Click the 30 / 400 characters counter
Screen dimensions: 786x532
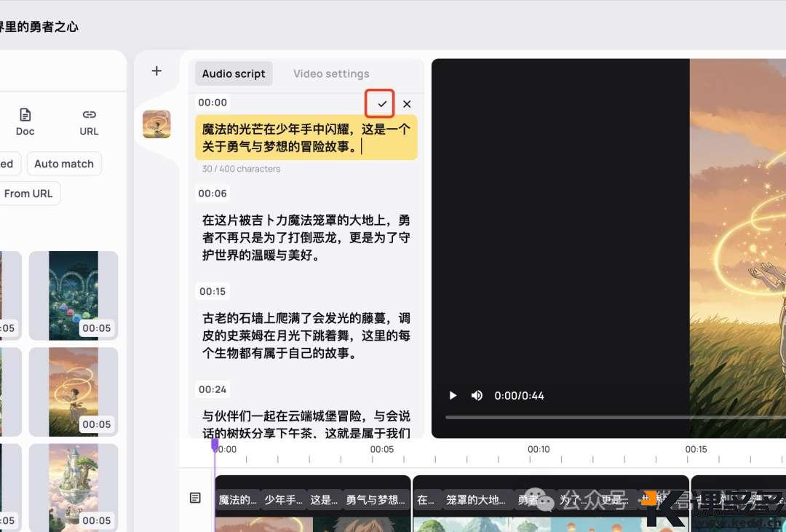241,169
